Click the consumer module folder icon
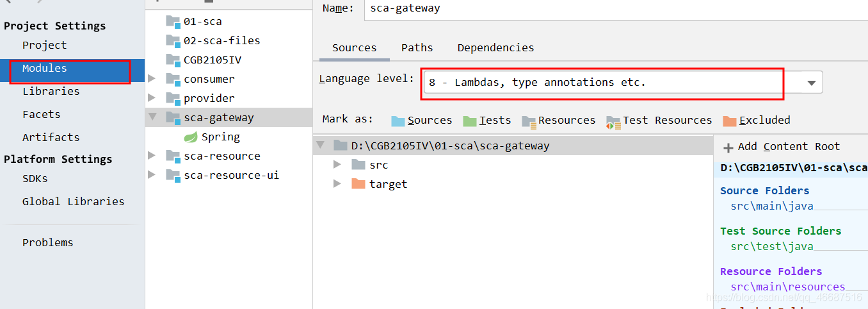 pyautogui.click(x=173, y=79)
